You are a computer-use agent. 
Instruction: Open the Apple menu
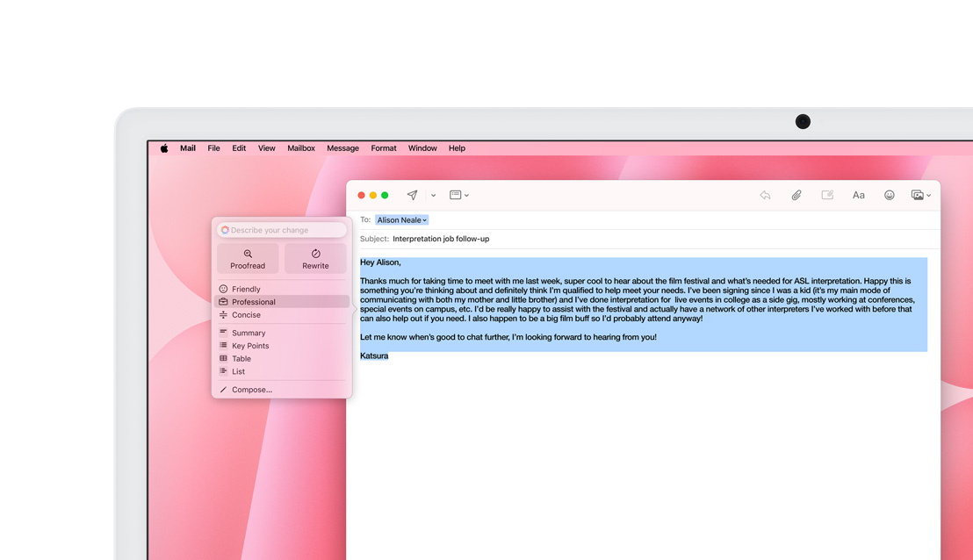pos(164,148)
